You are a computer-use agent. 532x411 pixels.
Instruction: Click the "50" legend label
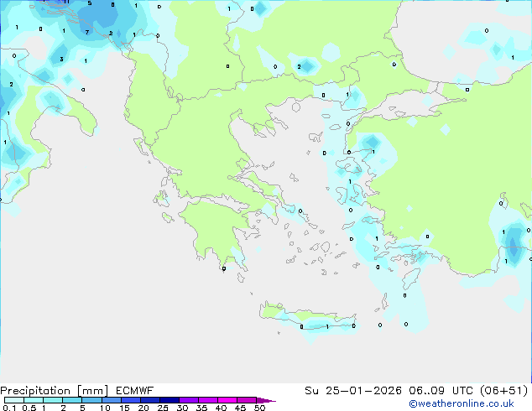point(259,408)
